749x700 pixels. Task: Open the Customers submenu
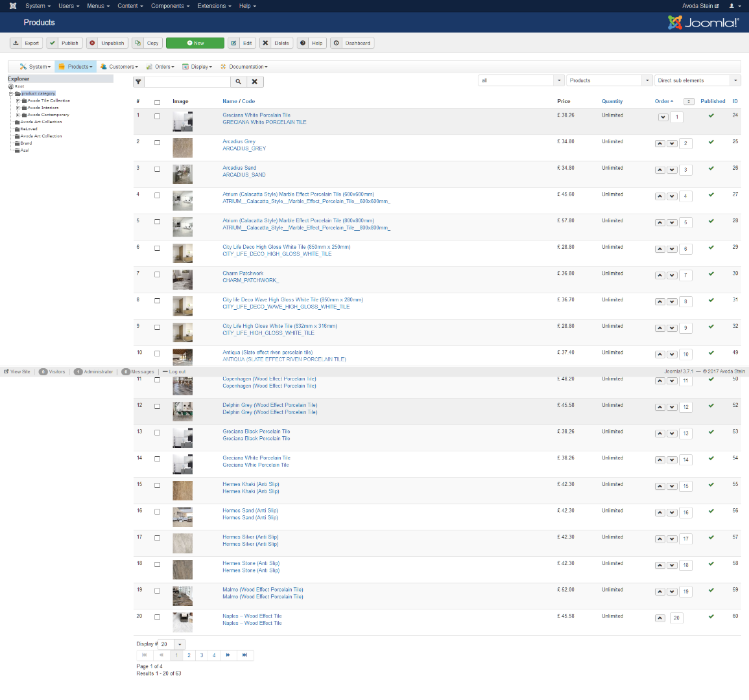[x=119, y=67]
